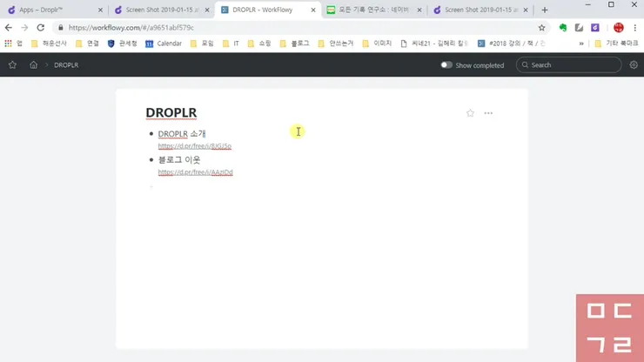
Task: Click the DROPLR 소개 item text
Action: pyautogui.click(x=182, y=134)
